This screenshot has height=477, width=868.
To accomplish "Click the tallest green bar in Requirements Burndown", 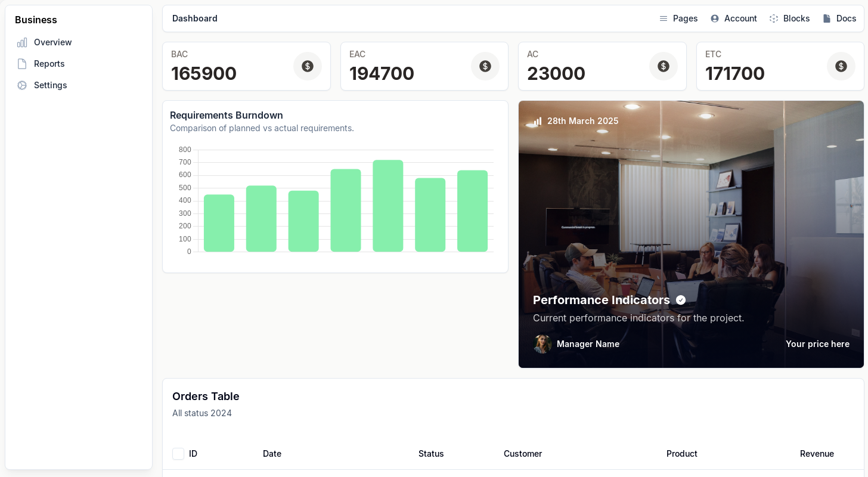I will click(388, 206).
